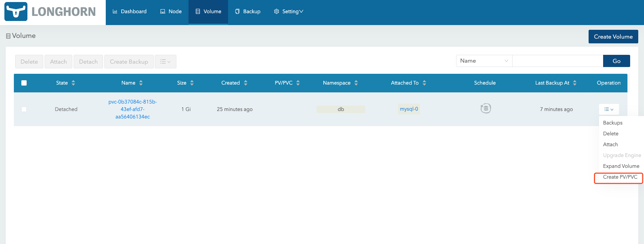This screenshot has width=644, height=244.
Task: Open the Backup tab
Action: (248, 12)
